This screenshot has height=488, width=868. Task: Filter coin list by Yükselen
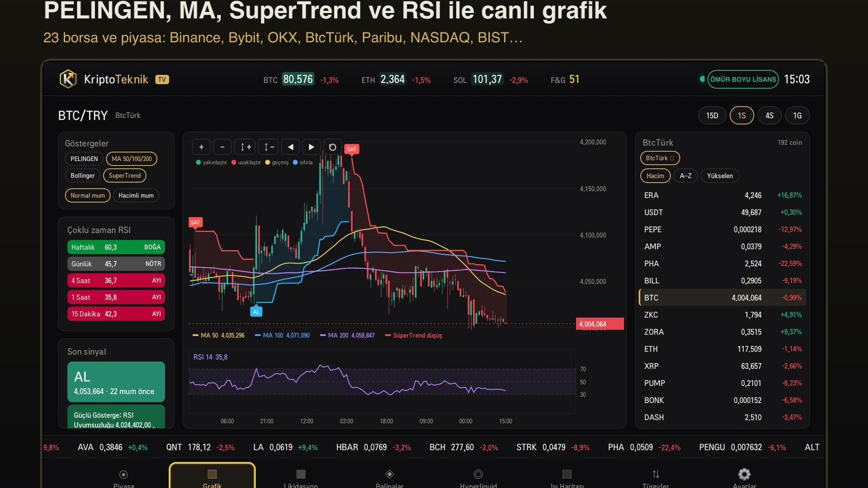point(720,176)
